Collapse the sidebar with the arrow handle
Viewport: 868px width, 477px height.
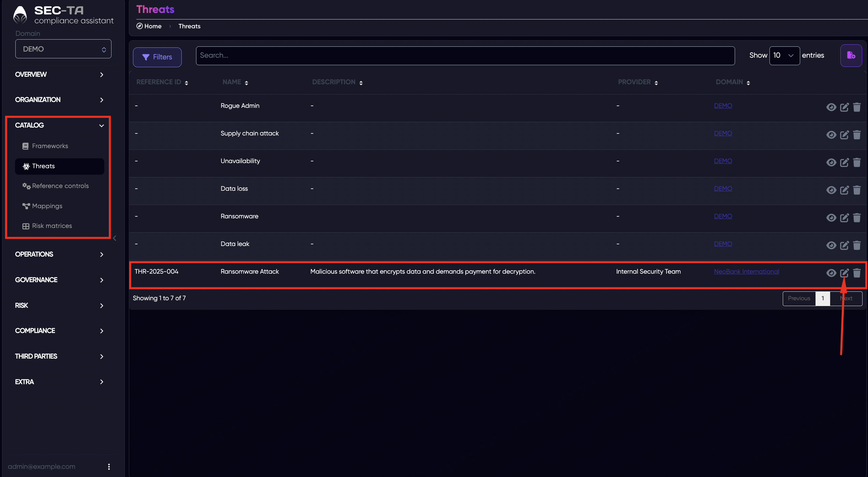coord(115,238)
